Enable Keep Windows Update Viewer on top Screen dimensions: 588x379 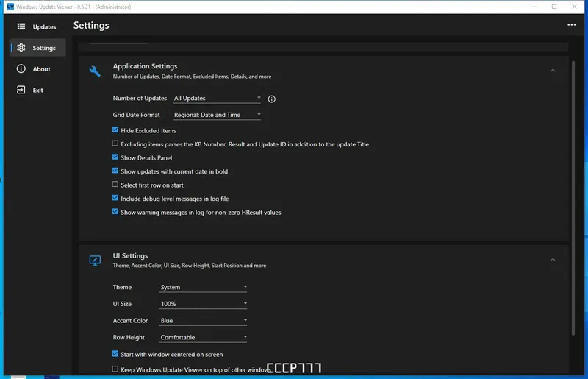pyautogui.click(x=115, y=369)
